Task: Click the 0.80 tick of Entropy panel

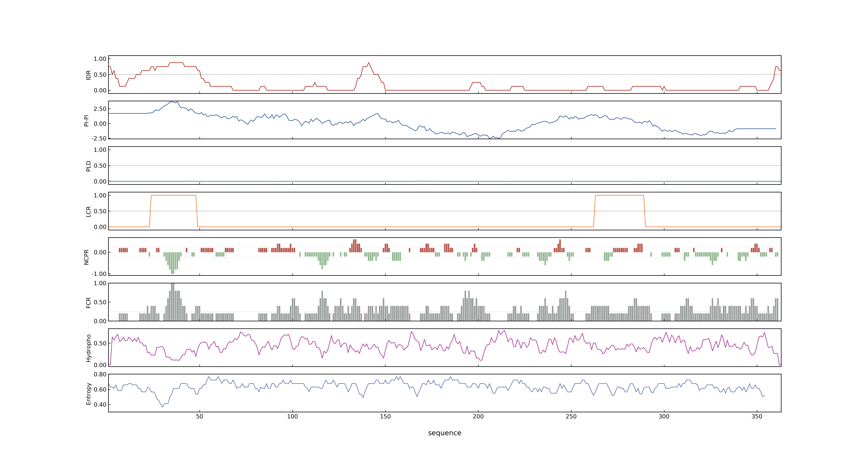Action: coord(100,374)
